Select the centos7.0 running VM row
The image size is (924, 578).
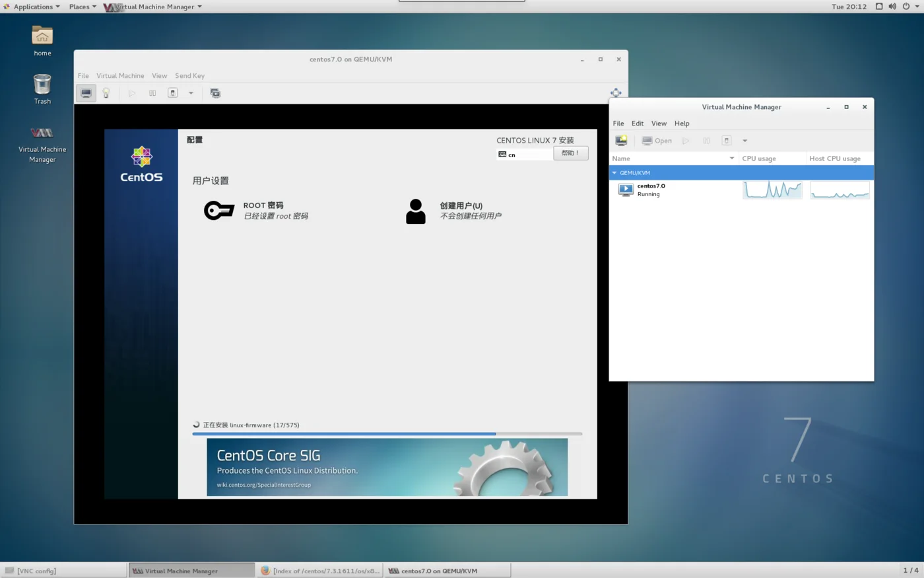pyautogui.click(x=741, y=190)
